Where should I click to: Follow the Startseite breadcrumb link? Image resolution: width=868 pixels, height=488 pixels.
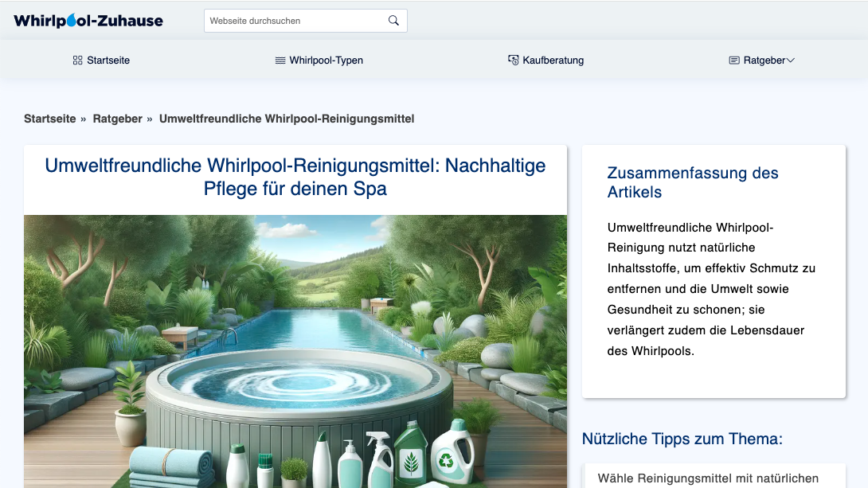49,118
